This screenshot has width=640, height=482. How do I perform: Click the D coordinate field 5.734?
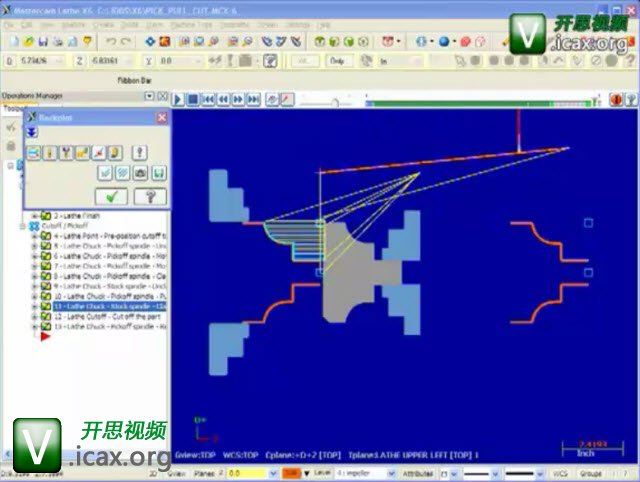point(40,61)
